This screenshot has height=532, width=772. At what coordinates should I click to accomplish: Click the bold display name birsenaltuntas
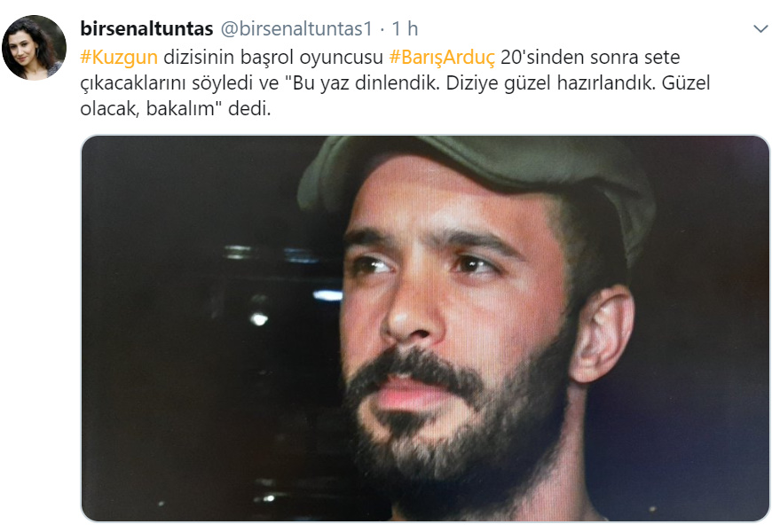[x=146, y=28]
